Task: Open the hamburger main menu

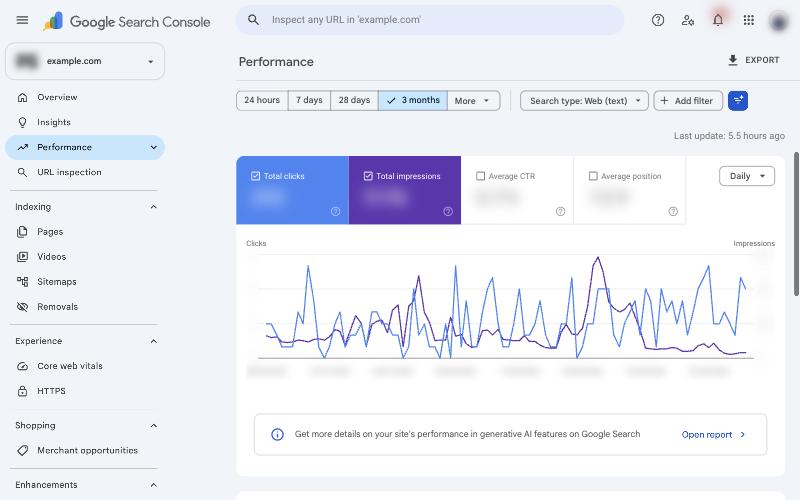Action: pyautogui.click(x=22, y=20)
